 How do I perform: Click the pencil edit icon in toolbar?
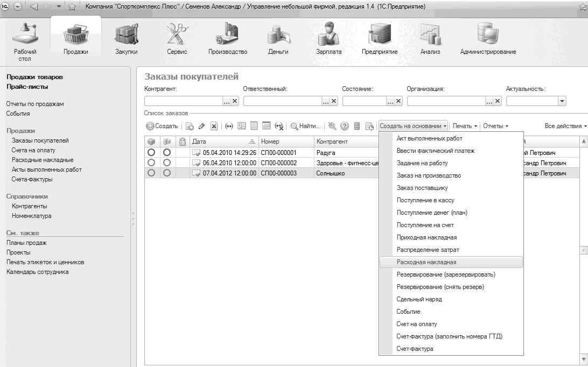201,126
